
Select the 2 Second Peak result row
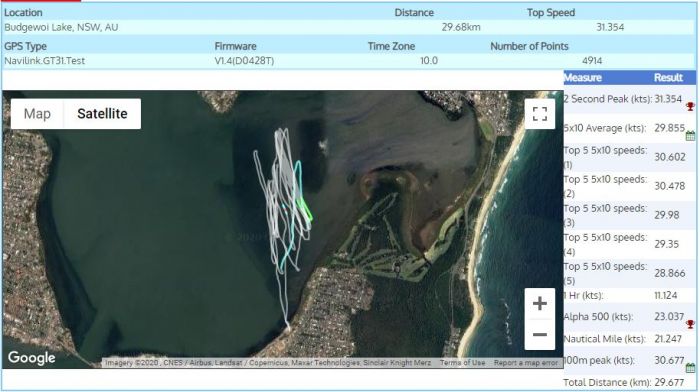(x=629, y=99)
